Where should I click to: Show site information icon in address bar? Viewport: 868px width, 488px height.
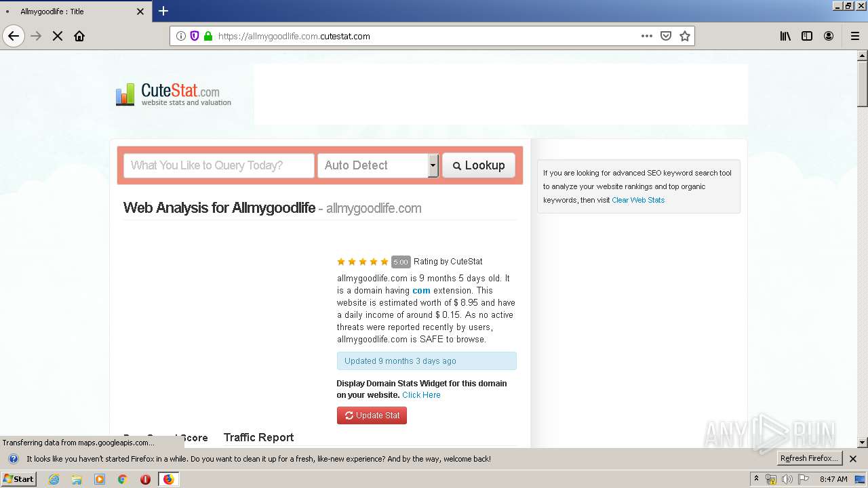[x=181, y=36]
